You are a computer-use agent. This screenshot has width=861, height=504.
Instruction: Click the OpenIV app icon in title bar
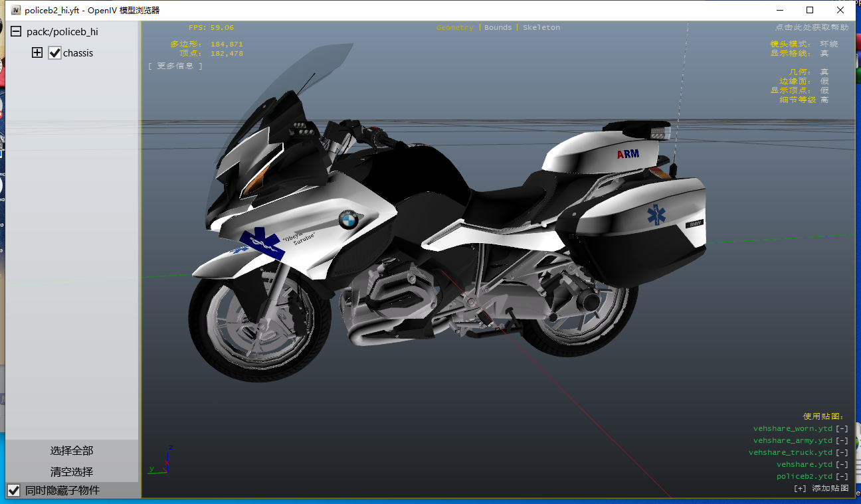16,10
